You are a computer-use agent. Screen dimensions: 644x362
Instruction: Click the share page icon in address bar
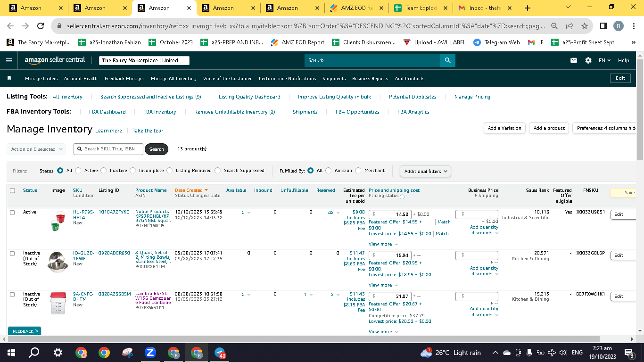pyautogui.click(x=570, y=26)
